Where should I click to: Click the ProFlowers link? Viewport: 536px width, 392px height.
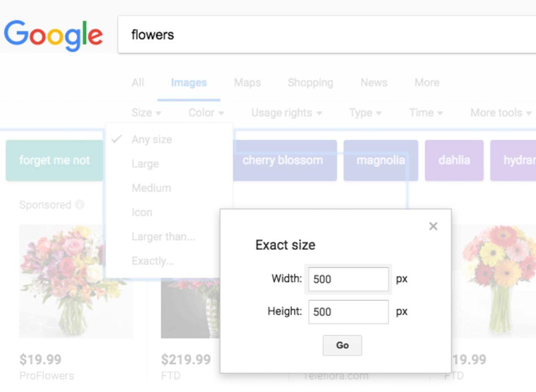pos(47,375)
